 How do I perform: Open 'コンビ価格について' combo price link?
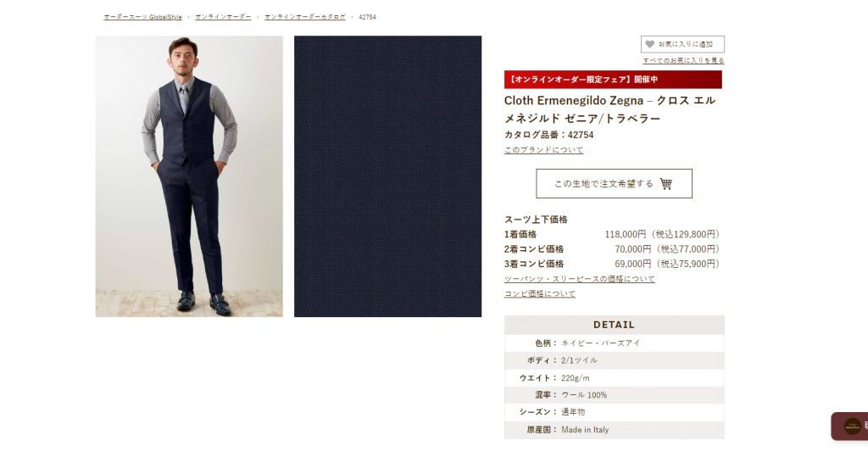540,293
